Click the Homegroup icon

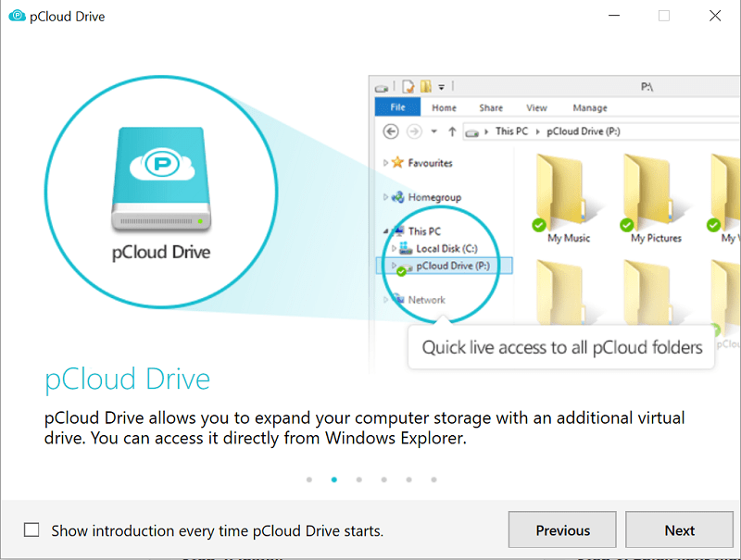point(398,197)
